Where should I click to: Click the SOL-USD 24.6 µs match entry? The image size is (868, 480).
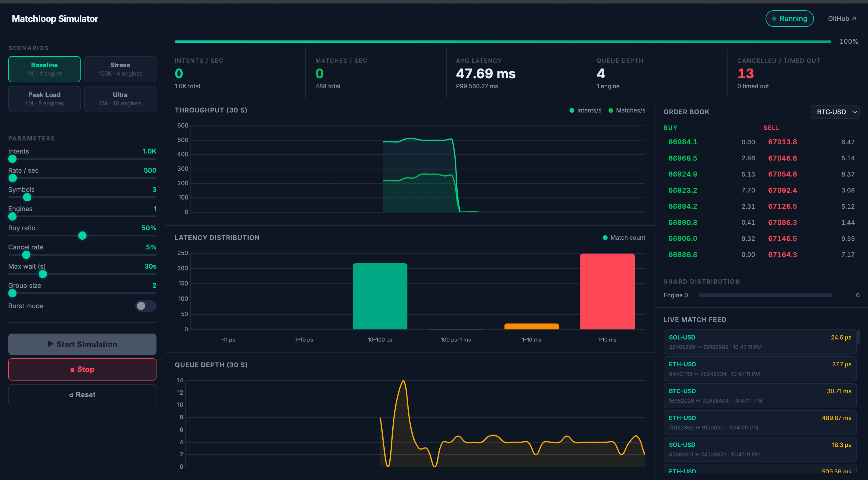point(760,342)
